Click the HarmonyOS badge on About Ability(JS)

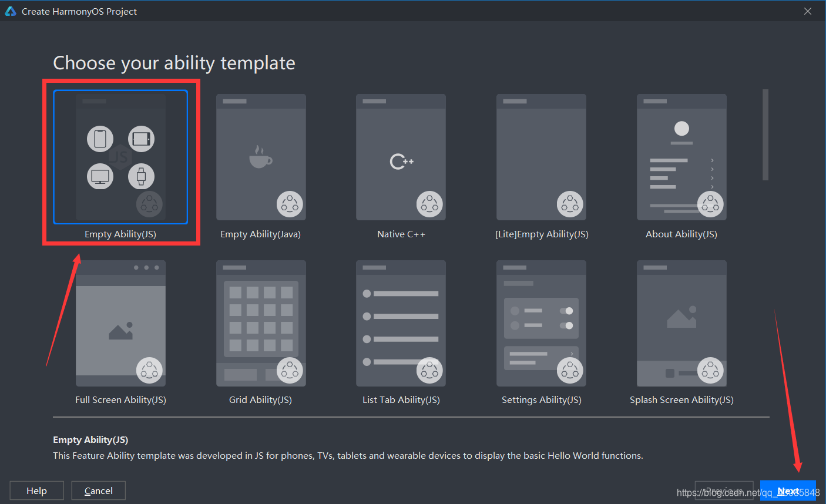click(x=710, y=204)
